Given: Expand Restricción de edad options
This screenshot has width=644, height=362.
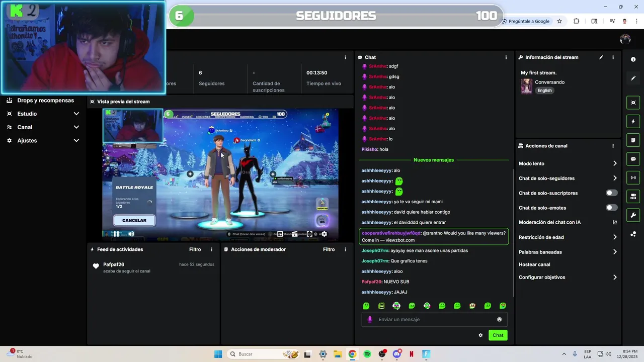Looking at the screenshot, I should point(615,237).
